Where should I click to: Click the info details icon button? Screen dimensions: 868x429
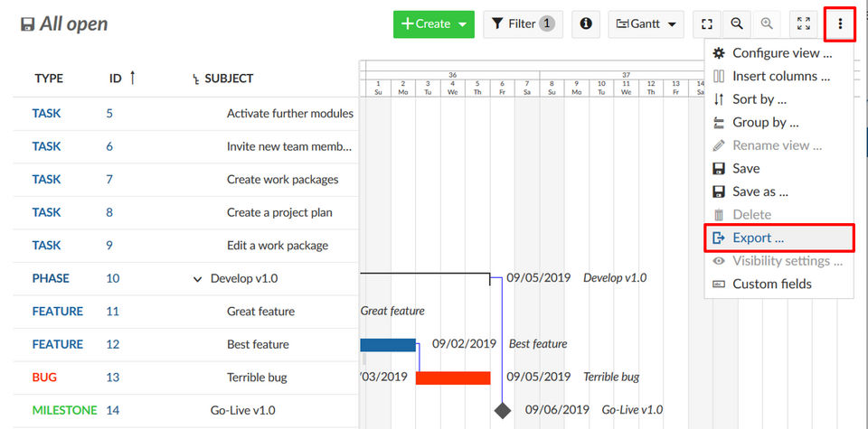point(586,24)
